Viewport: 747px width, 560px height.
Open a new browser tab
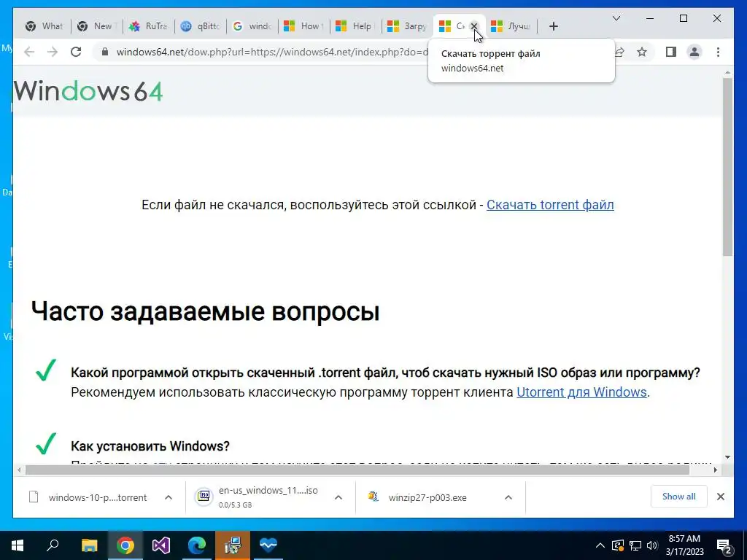(553, 26)
